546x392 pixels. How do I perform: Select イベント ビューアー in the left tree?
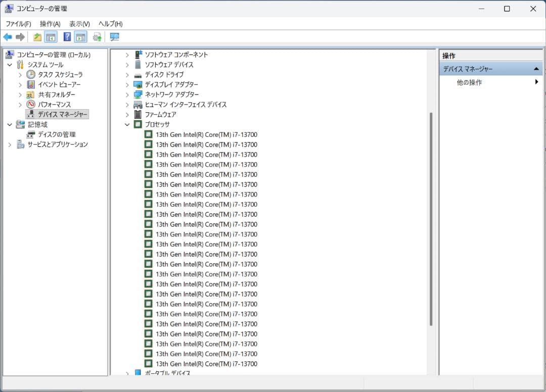[x=59, y=84]
